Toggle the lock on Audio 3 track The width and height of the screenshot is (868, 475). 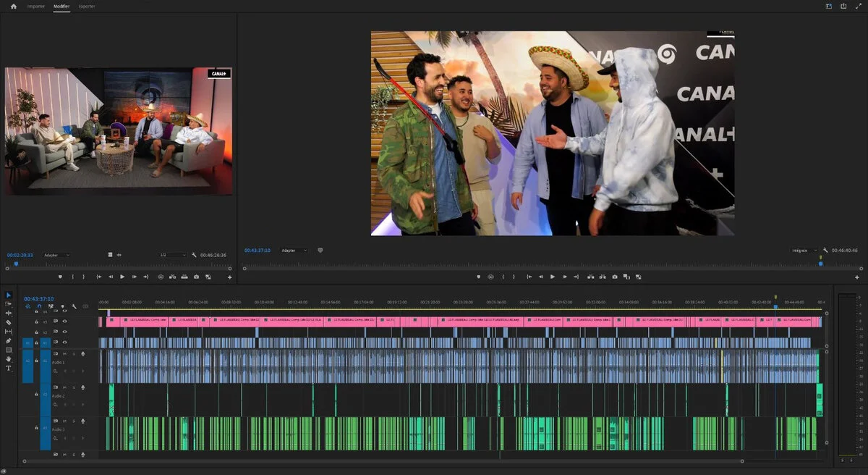point(36,429)
